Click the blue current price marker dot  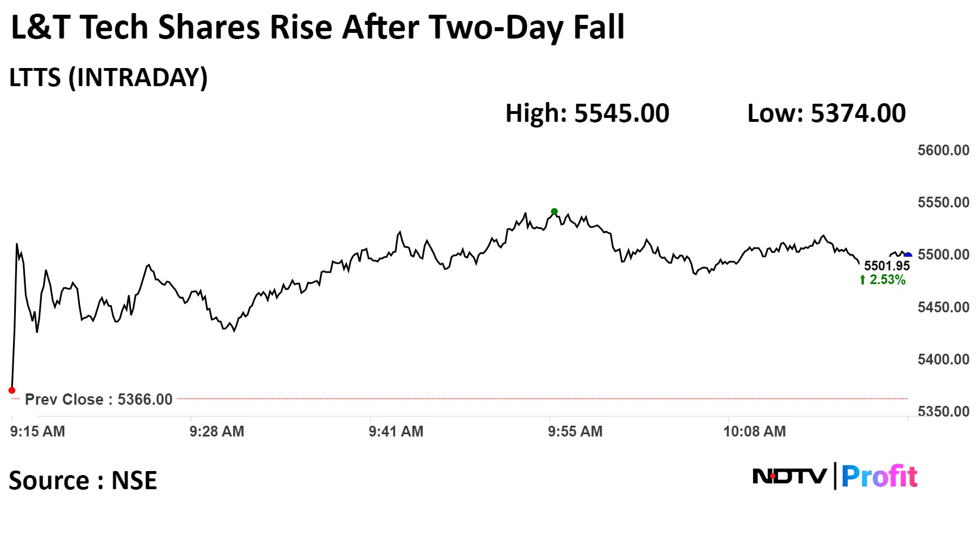(908, 256)
